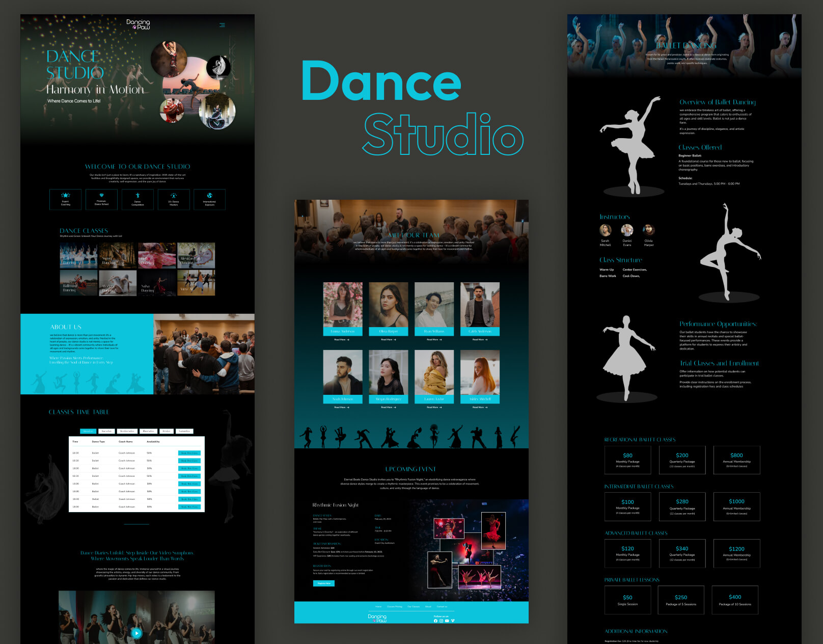Image resolution: width=823 pixels, height=644 pixels.
Task: Click the Dancing Paw logo in header
Action: [138, 24]
